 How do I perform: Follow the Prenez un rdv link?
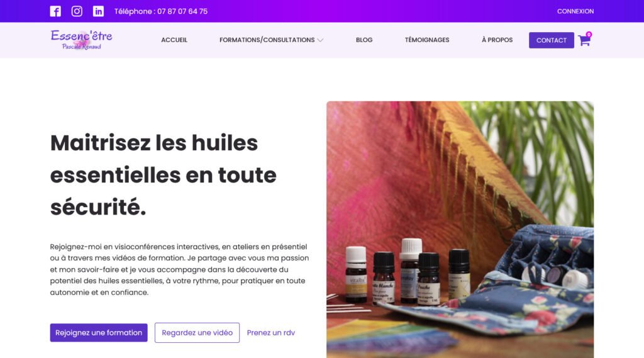click(x=270, y=332)
